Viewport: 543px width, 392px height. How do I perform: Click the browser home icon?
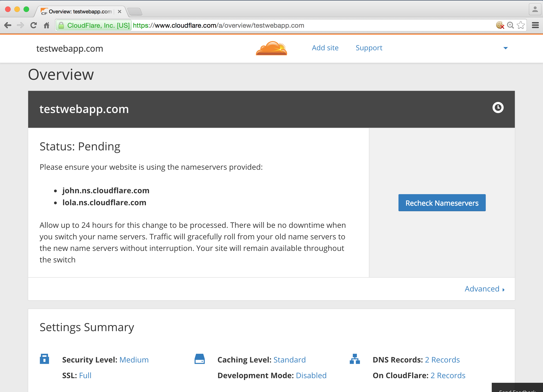tap(46, 25)
